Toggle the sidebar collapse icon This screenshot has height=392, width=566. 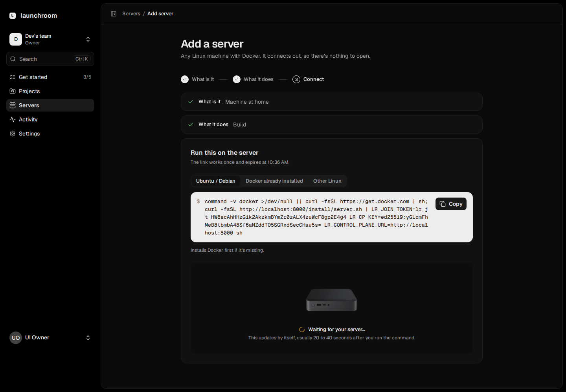114,14
